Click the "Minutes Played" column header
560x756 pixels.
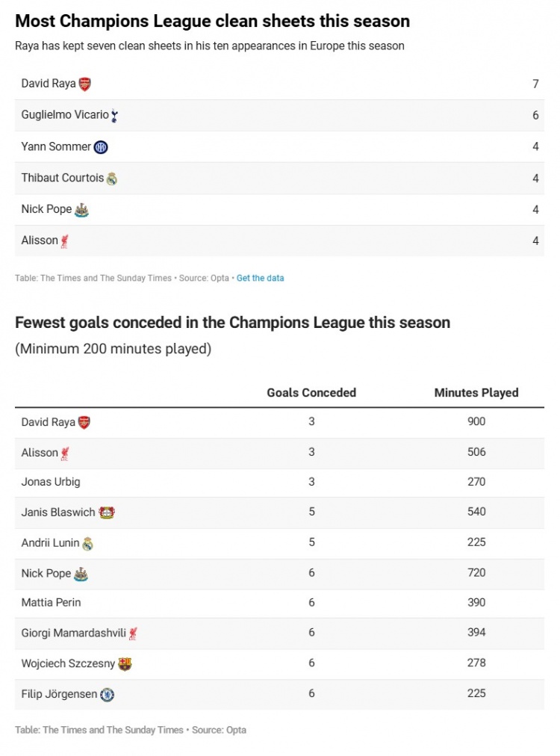[x=476, y=392]
